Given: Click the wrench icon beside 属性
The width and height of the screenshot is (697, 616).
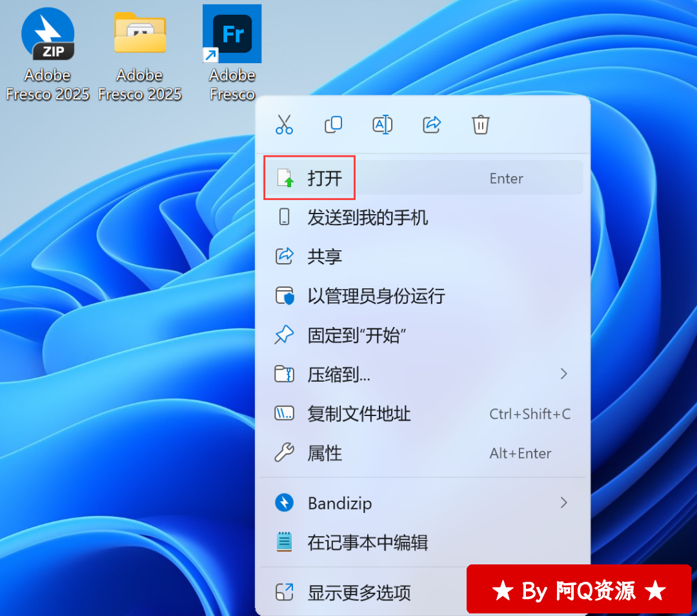Looking at the screenshot, I should pos(284,453).
